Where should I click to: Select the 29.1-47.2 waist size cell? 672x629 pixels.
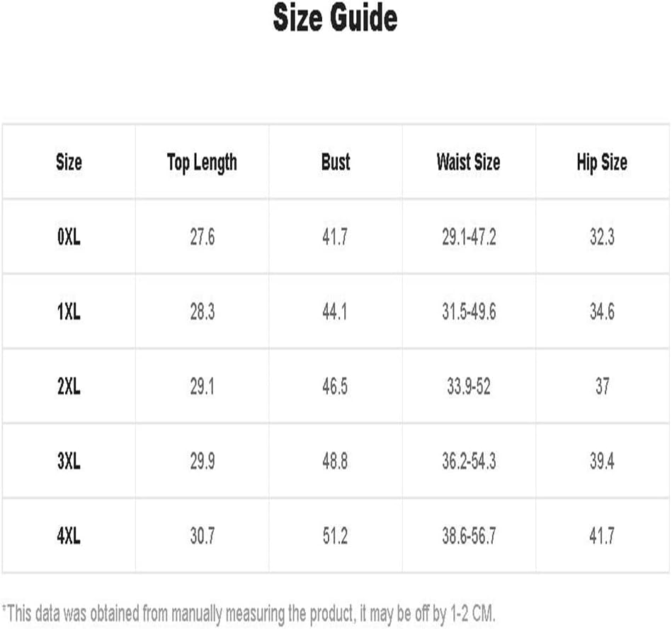coord(469,237)
